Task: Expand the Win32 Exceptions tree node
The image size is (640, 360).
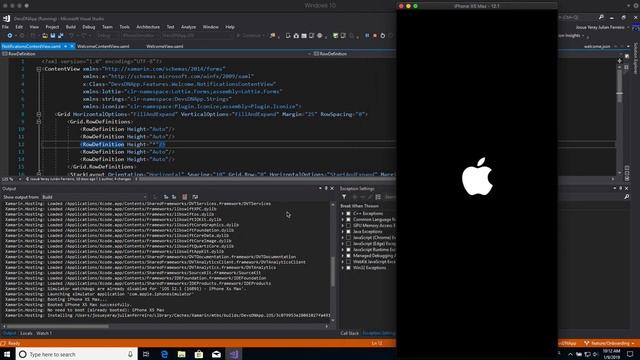Action: pyautogui.click(x=342, y=268)
